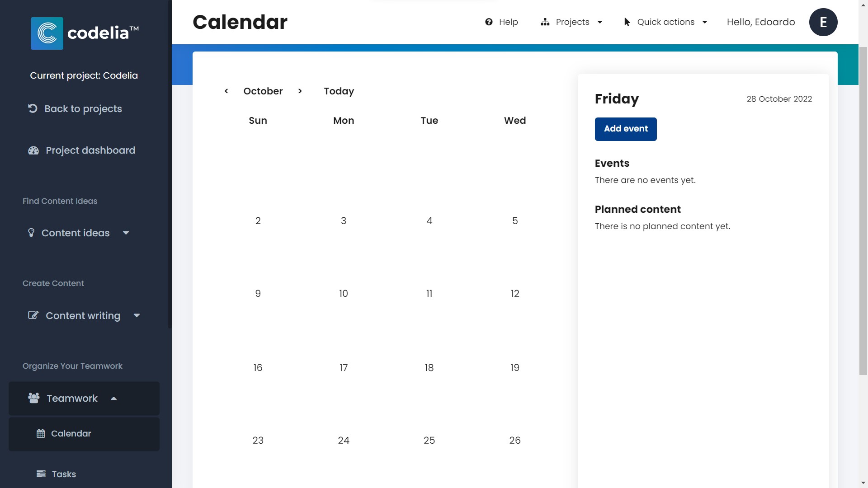Click the Content ideas lightbulb icon

31,232
